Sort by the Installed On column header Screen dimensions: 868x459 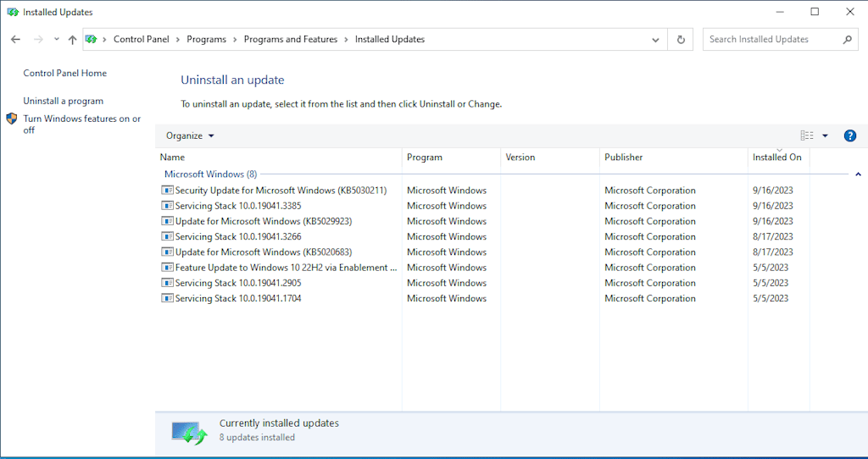779,157
